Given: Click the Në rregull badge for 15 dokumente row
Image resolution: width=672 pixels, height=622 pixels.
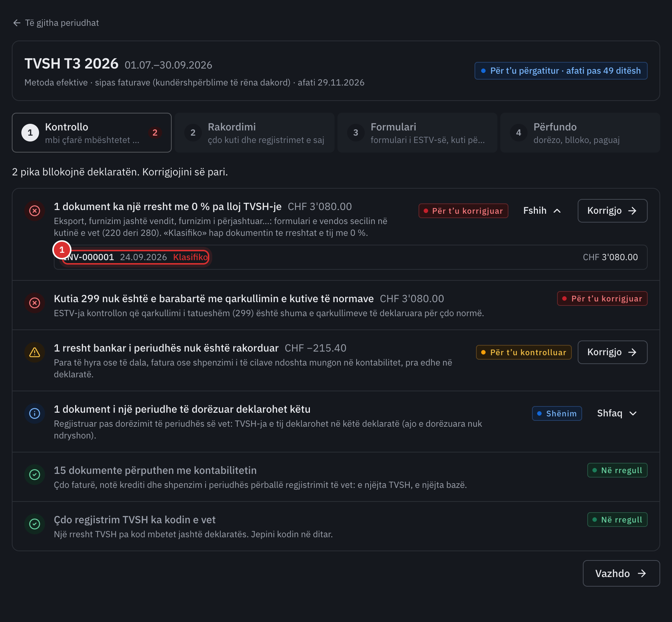Looking at the screenshot, I should pyautogui.click(x=617, y=470).
